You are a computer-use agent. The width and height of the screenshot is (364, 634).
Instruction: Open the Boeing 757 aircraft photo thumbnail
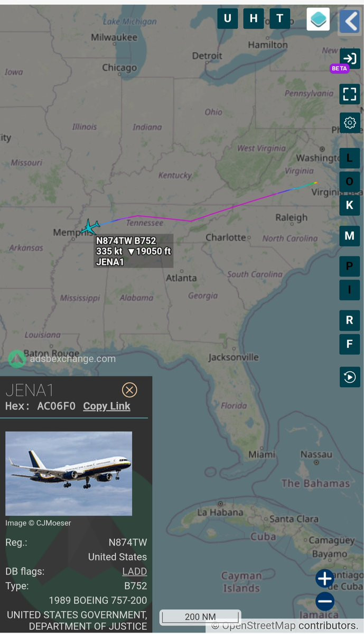(x=69, y=473)
